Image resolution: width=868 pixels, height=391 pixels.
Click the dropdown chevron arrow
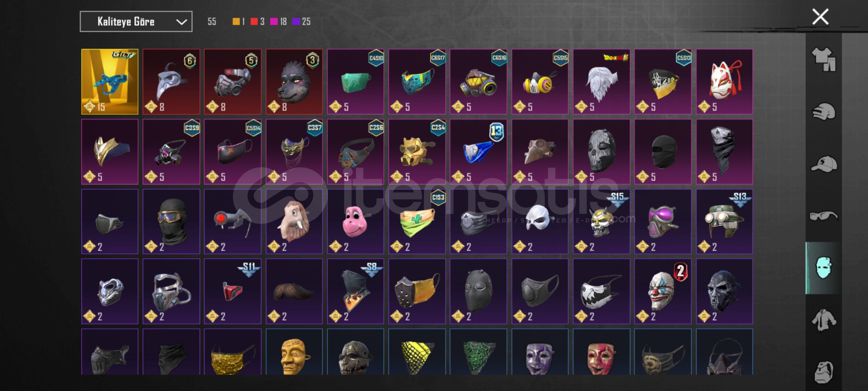pyautogui.click(x=182, y=22)
